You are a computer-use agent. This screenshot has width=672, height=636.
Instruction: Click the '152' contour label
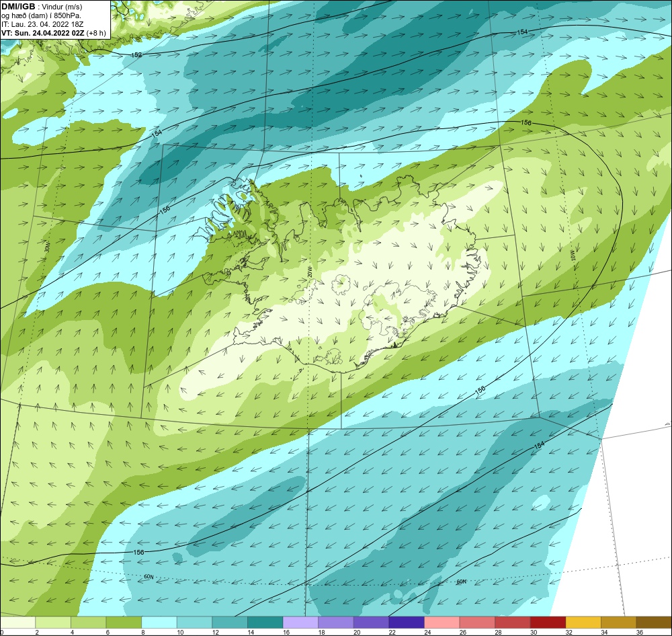(x=136, y=55)
